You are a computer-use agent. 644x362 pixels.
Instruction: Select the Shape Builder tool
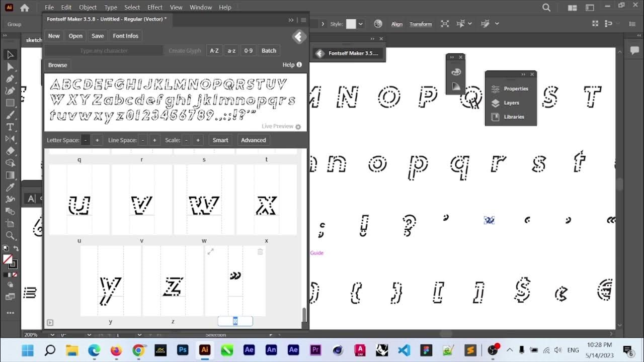point(10,163)
